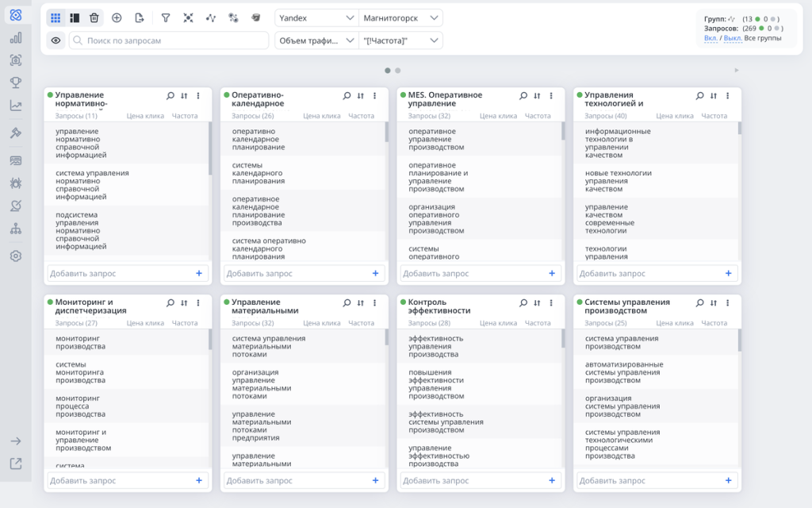Click scrollbar of 'Управление нормативно-' query list
This screenshot has height=508, width=812.
[209, 148]
